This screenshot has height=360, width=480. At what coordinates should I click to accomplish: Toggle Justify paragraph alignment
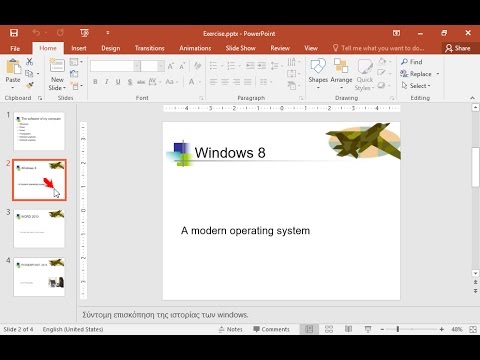click(248, 82)
